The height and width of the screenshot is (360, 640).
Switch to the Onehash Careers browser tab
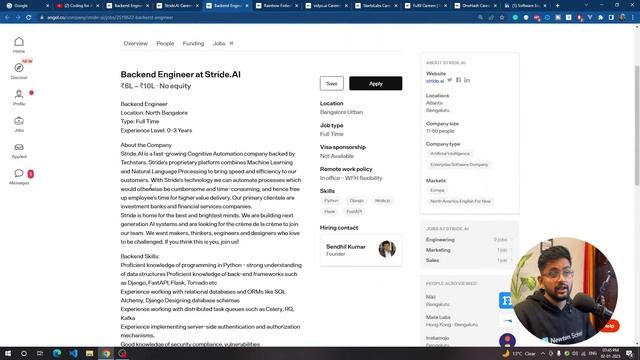tap(476, 6)
